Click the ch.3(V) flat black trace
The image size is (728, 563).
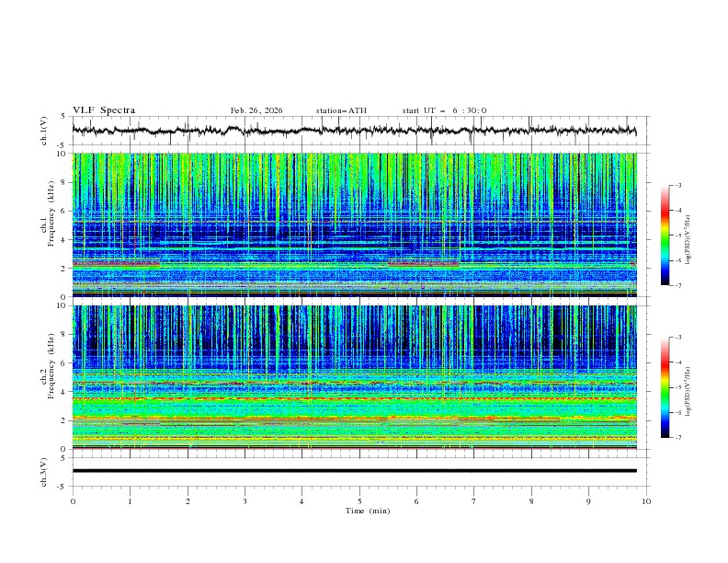[x=355, y=471]
